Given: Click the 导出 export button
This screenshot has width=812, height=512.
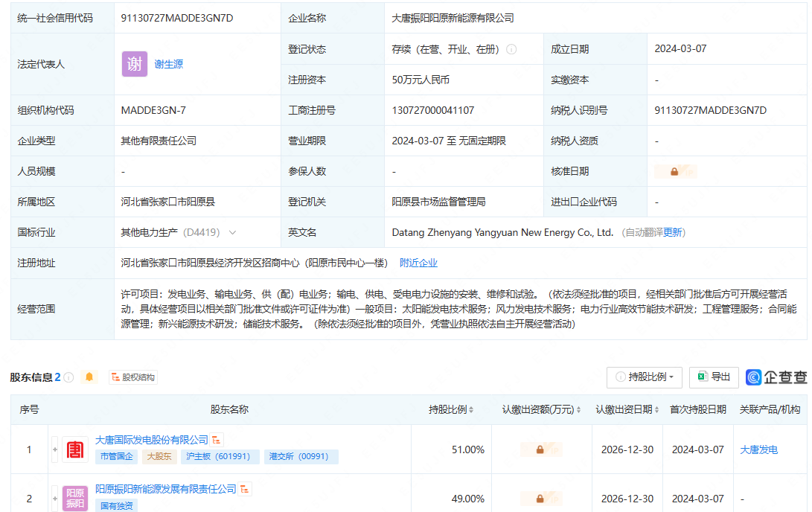Looking at the screenshot, I should pos(714,377).
